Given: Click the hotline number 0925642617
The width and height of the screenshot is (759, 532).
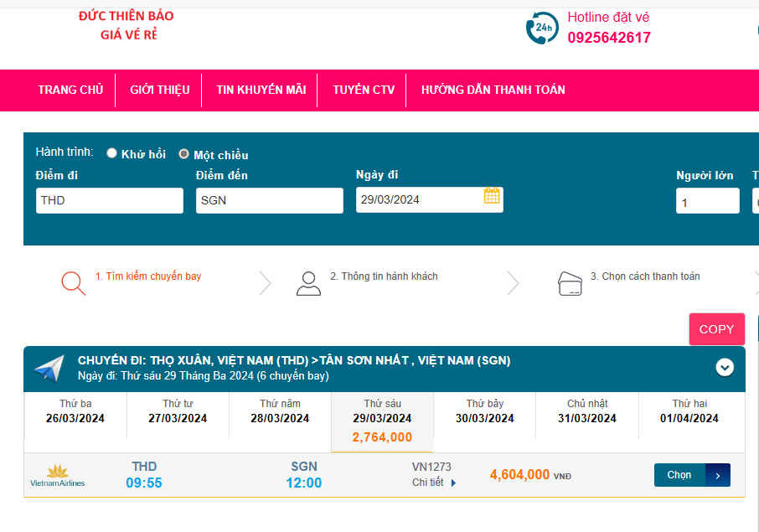Looking at the screenshot, I should pyautogui.click(x=608, y=38).
